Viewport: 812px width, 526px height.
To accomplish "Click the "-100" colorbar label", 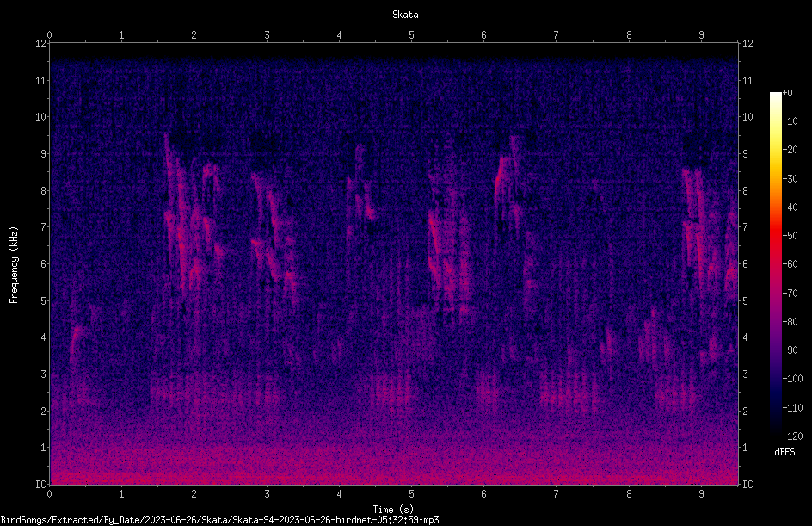I will pos(792,379).
